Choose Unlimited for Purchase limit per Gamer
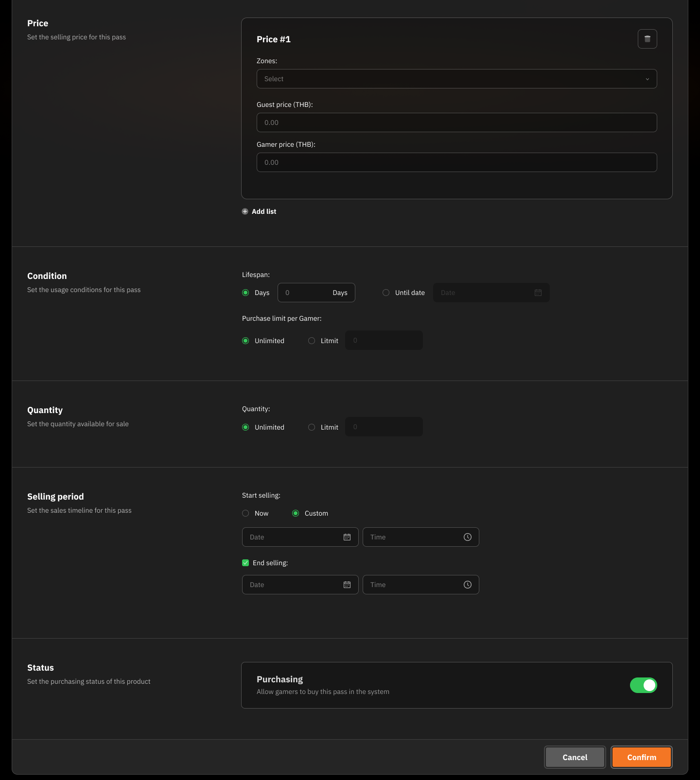The image size is (700, 780). pyautogui.click(x=245, y=341)
